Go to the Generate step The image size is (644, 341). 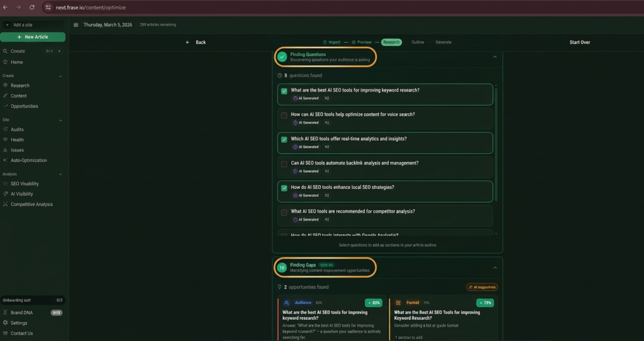coord(443,42)
